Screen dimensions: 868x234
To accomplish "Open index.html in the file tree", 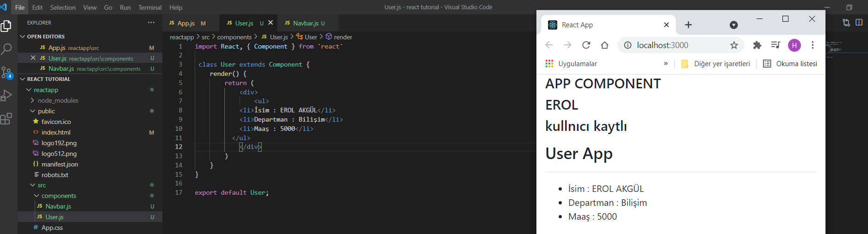I will tap(56, 132).
